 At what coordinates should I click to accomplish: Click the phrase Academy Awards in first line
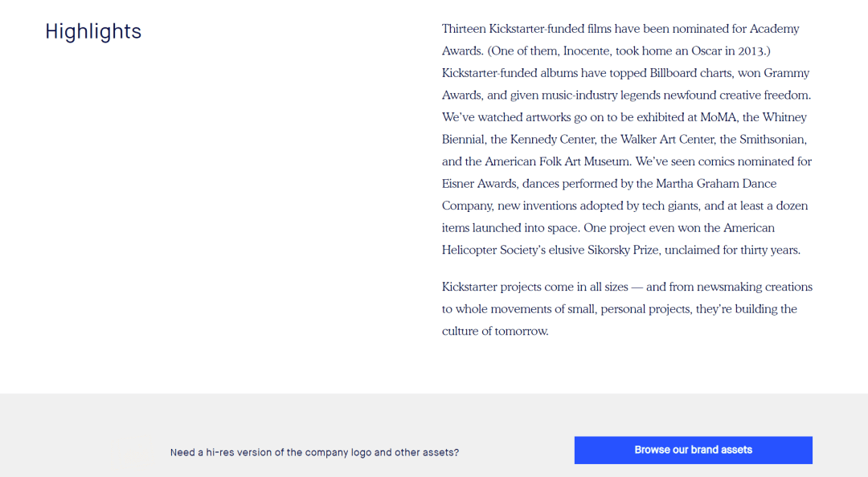[x=775, y=29]
